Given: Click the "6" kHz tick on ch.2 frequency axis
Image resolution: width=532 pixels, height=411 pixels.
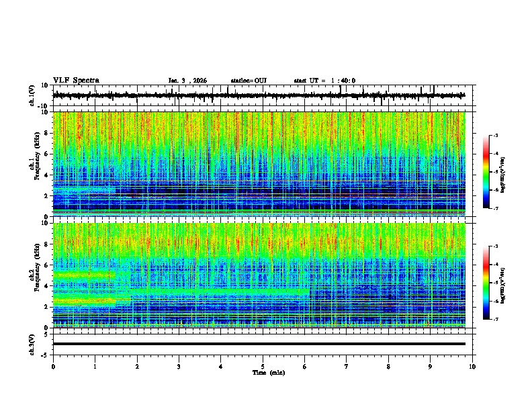Looking at the screenshot, I should pyautogui.click(x=46, y=265).
